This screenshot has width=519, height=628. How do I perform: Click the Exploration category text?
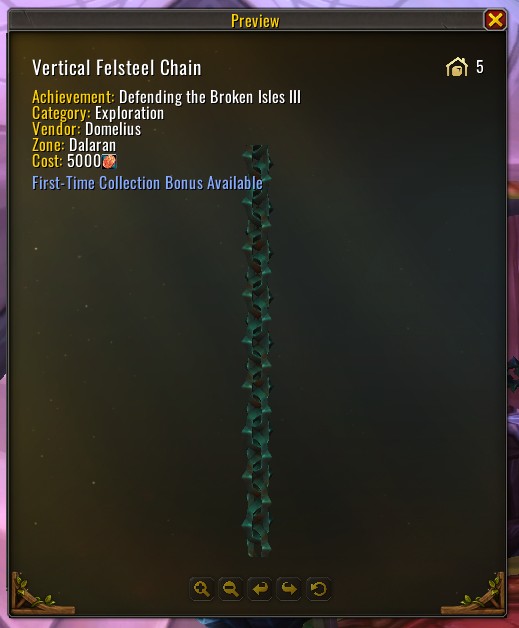[x=129, y=113]
